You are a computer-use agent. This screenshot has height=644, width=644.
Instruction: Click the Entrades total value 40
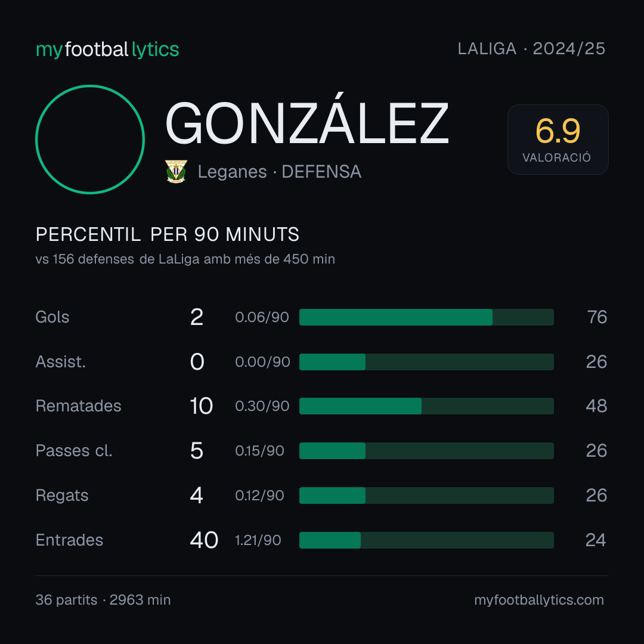204,540
